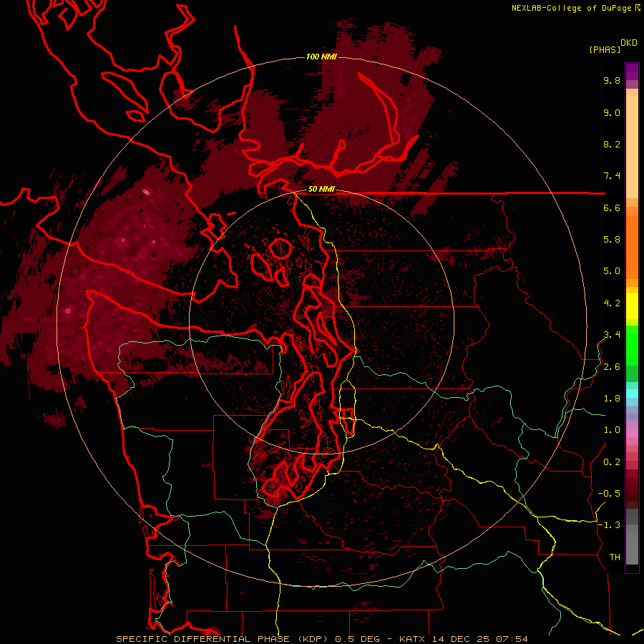Pick the yellow band of the color bar
Image resolution: width=644 pixels, height=644 pixels.
(632, 306)
